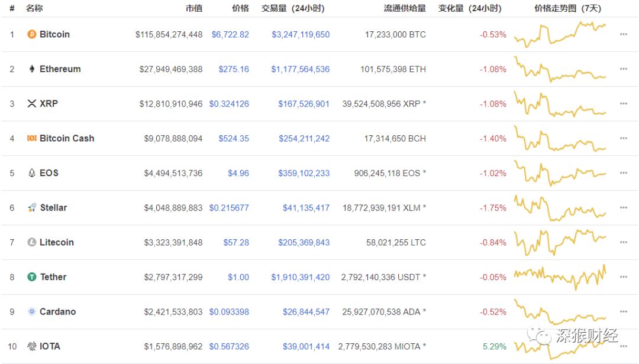Open the more options menu for Tether row
639x364 pixels.
[x=624, y=277]
